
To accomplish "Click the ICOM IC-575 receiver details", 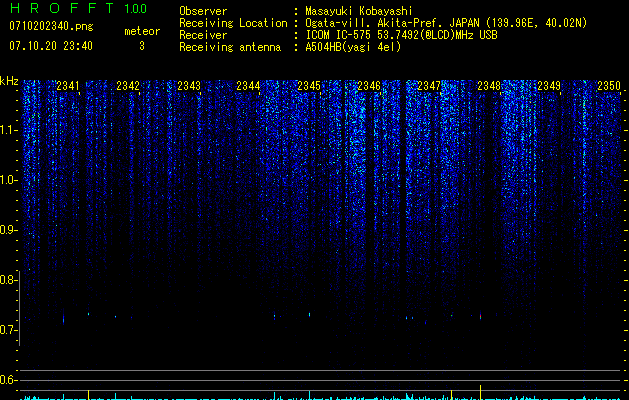I will point(401,35).
